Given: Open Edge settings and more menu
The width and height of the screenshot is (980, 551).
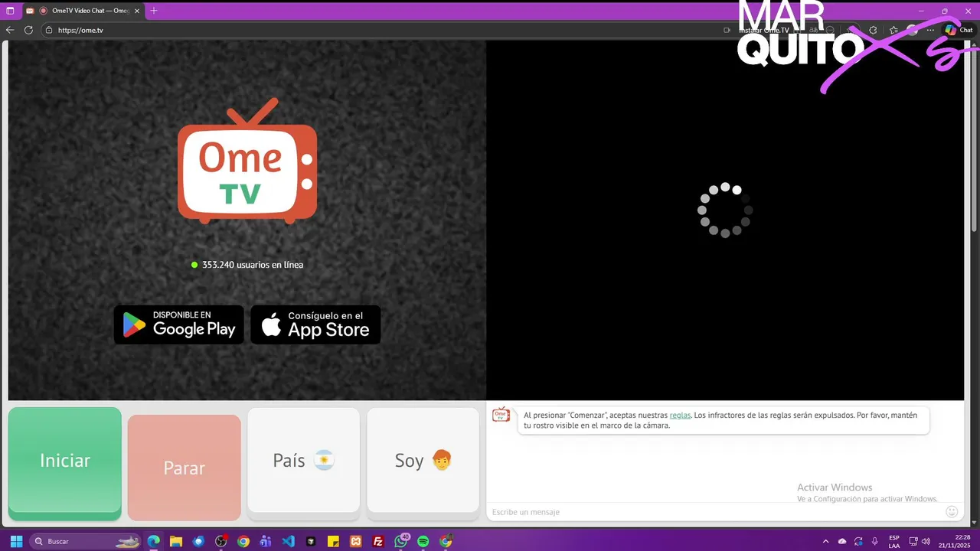Looking at the screenshot, I should 931,30.
